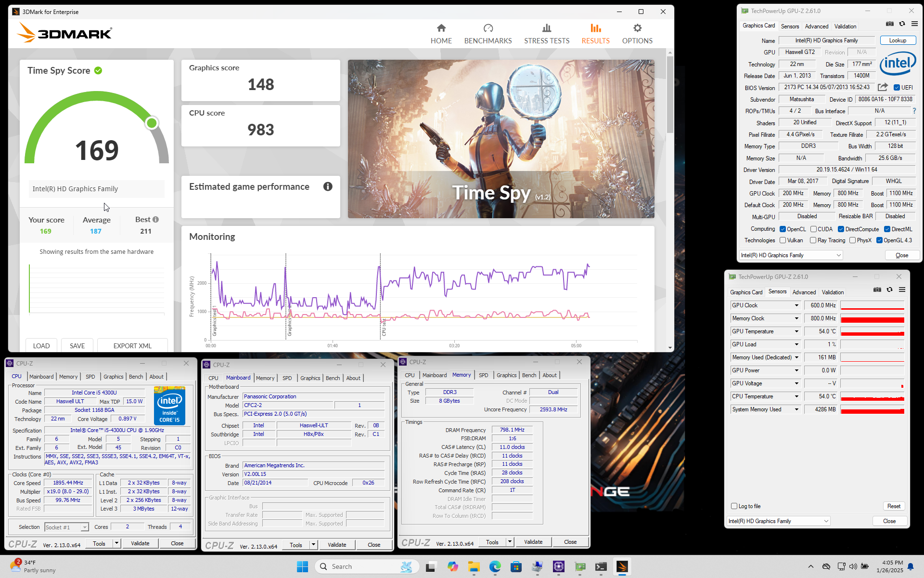Toggle DirectML checkbox in GPU-Z

(887, 229)
